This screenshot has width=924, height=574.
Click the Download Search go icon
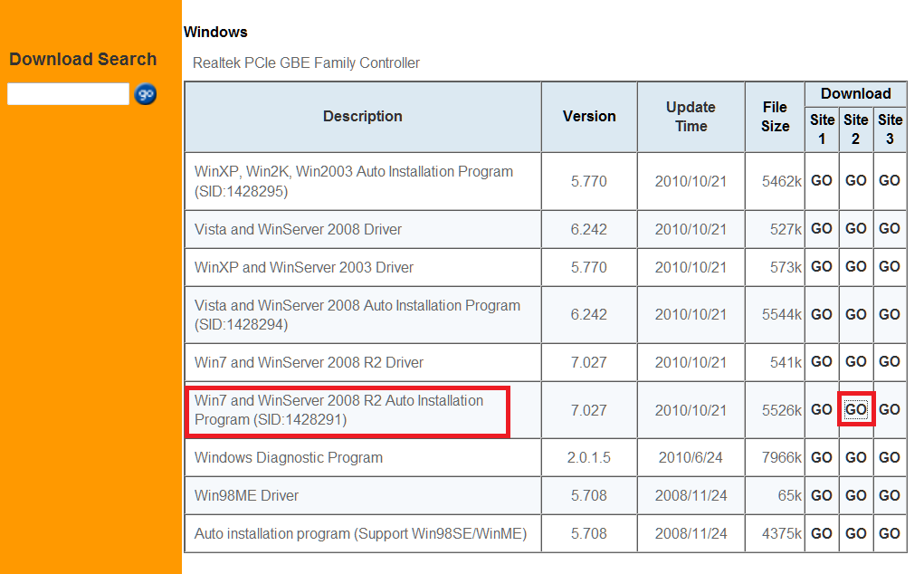point(146,94)
